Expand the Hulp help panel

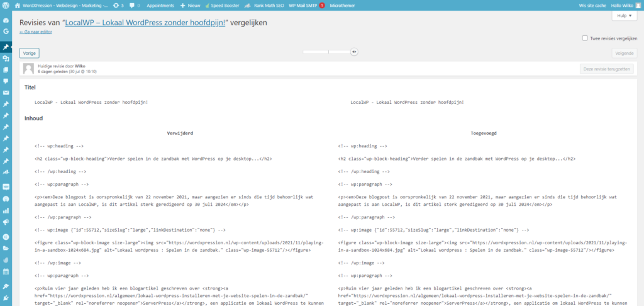pos(624,16)
